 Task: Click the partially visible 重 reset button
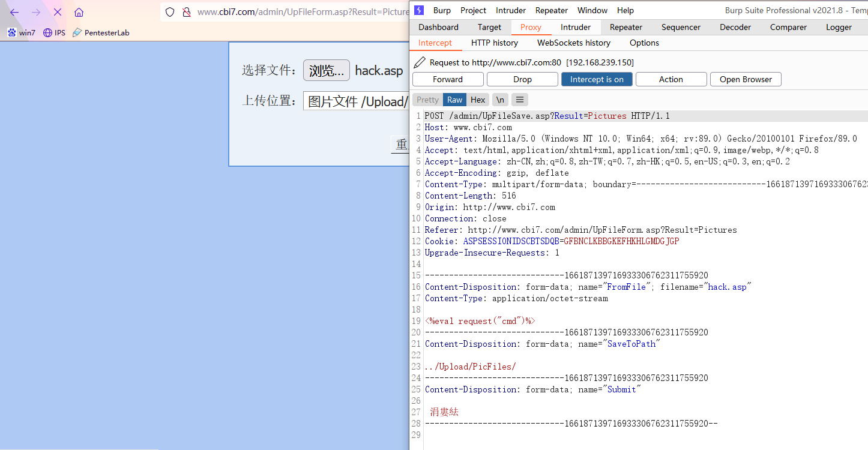[x=400, y=144]
